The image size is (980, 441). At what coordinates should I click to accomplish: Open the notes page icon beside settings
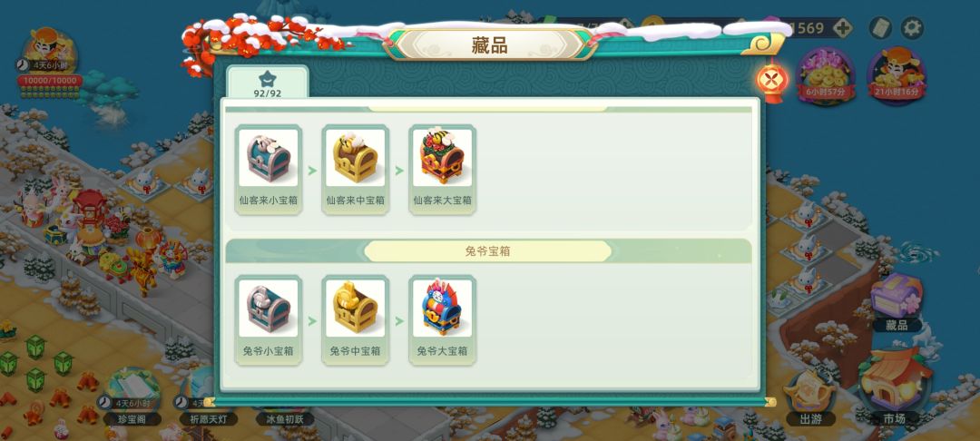click(880, 28)
